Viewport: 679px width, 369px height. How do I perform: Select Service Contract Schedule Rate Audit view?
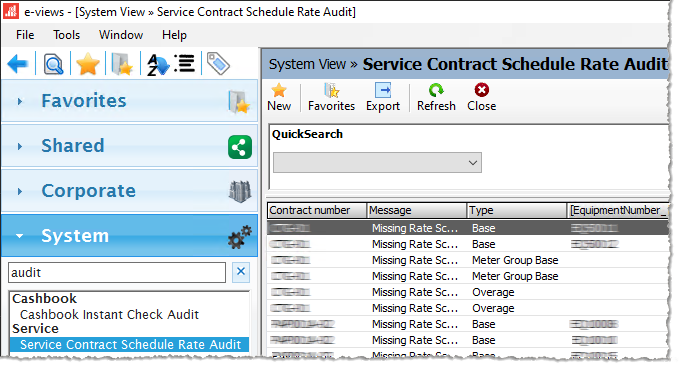[130, 344]
